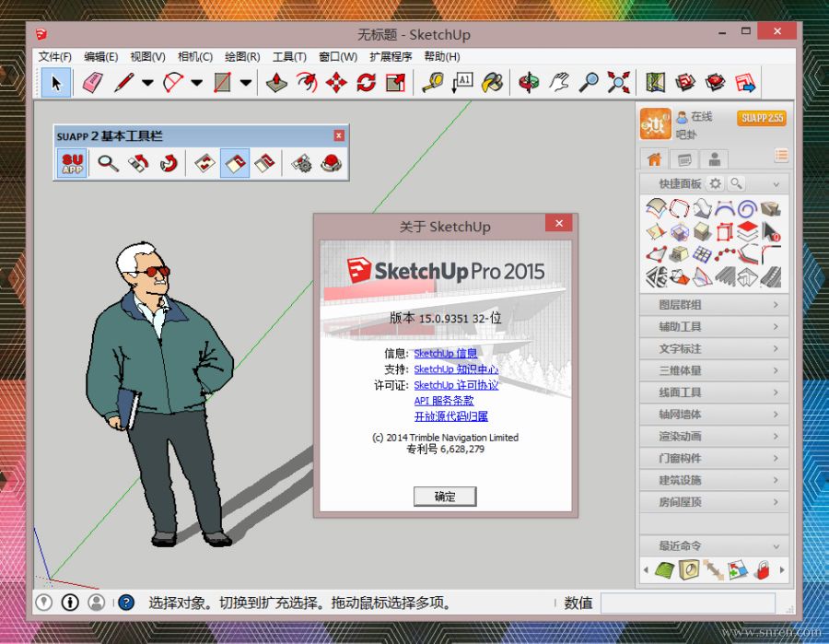The width and height of the screenshot is (829, 644).
Task: Expand the 轴网墙体 section
Action: click(714, 415)
